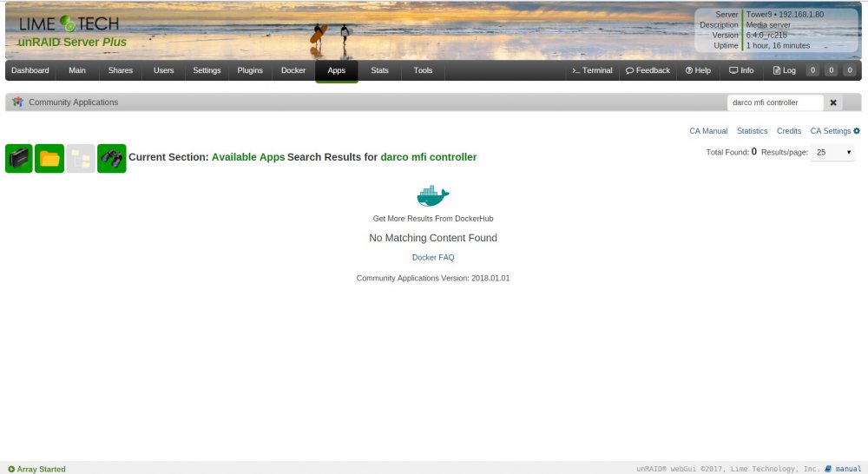Viewport: 868px width, 474px height.
Task: Expand the Results/page dropdown
Action: [x=833, y=152]
